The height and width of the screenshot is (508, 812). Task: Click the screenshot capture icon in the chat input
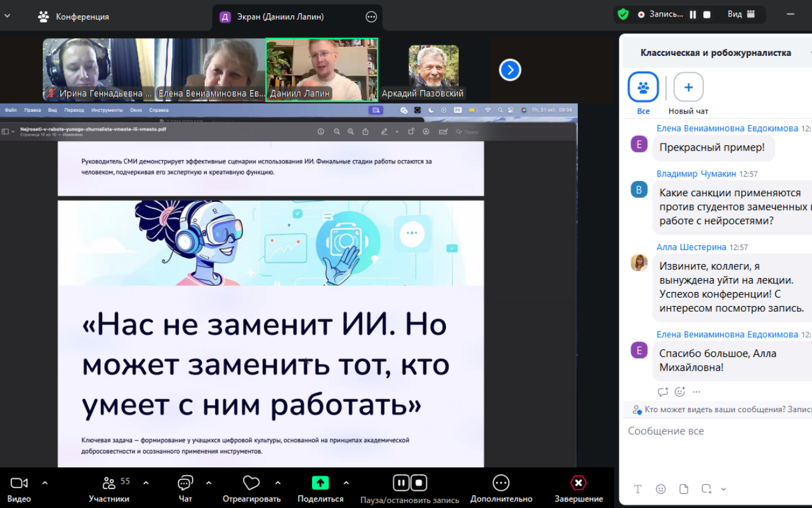[707, 489]
